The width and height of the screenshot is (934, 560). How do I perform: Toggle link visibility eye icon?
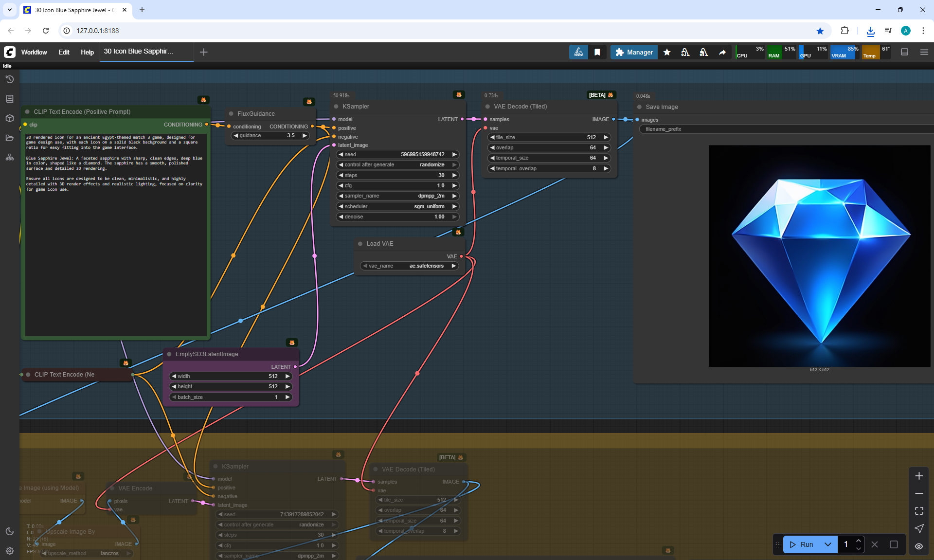point(919,546)
